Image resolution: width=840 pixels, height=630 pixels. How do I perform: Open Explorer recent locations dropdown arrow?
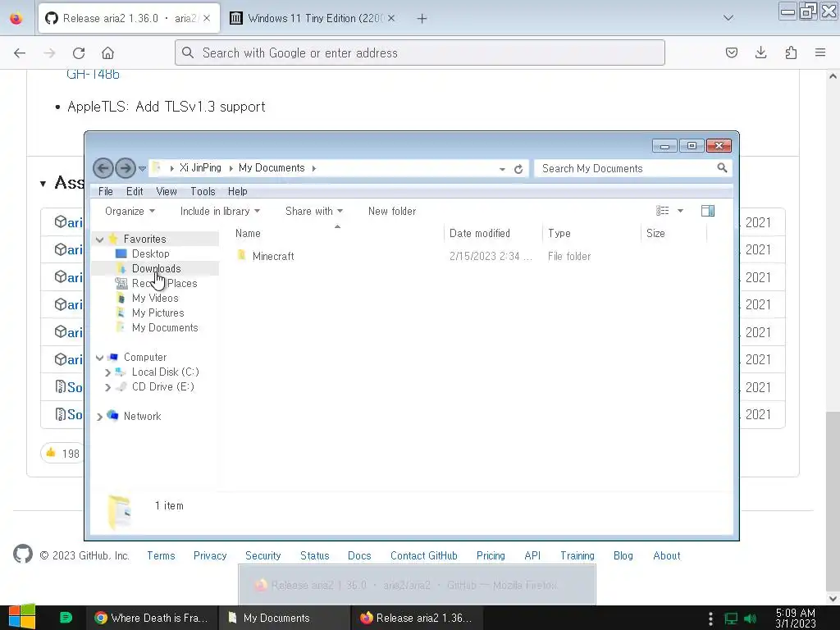coord(142,169)
